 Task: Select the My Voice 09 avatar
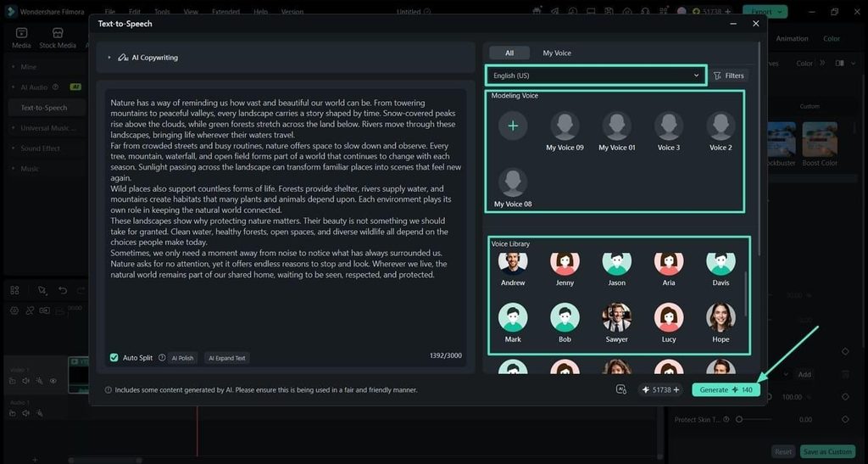coord(565,126)
